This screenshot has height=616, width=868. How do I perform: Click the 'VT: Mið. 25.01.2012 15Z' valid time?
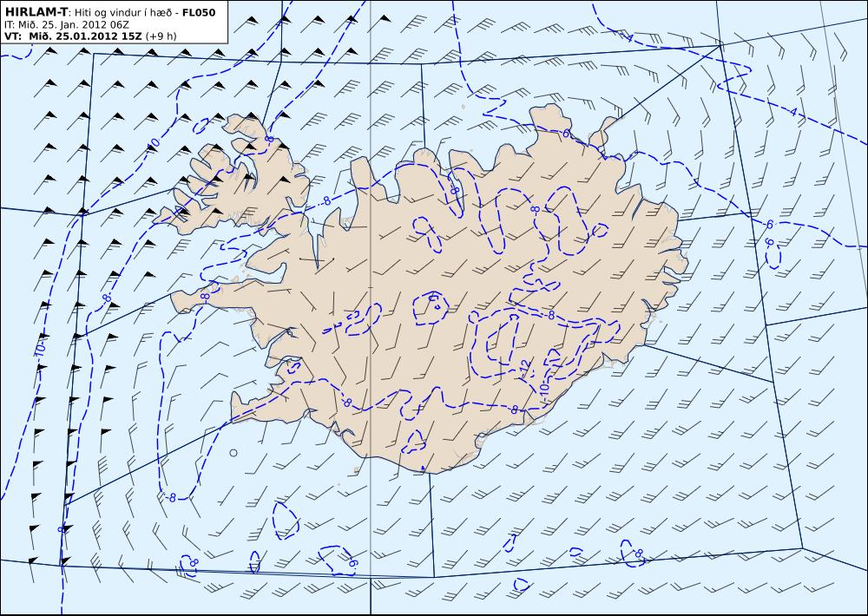74,36
